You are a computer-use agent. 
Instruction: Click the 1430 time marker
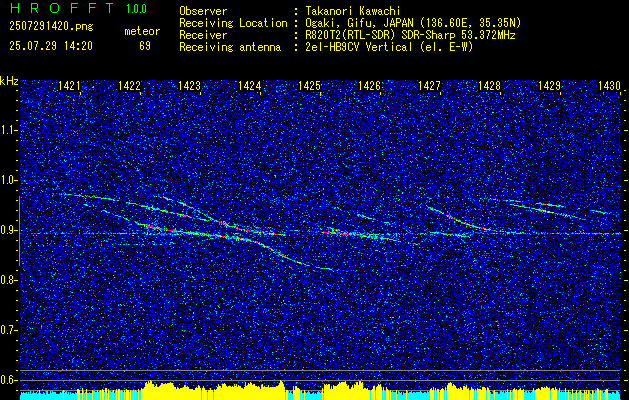click(609, 86)
